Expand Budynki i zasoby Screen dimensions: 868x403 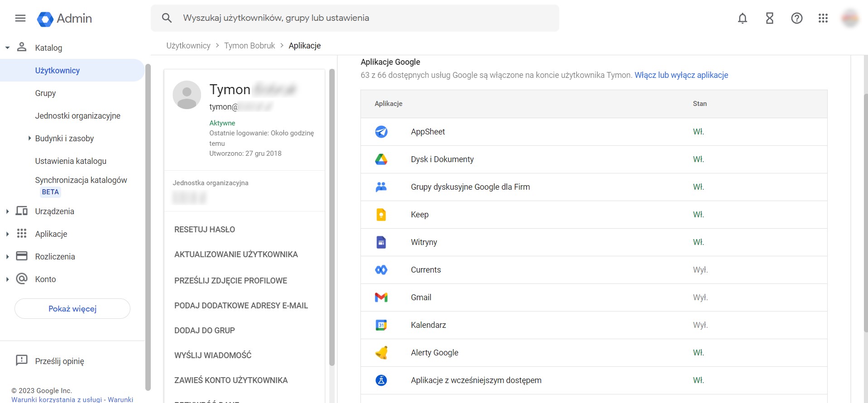[x=29, y=138]
